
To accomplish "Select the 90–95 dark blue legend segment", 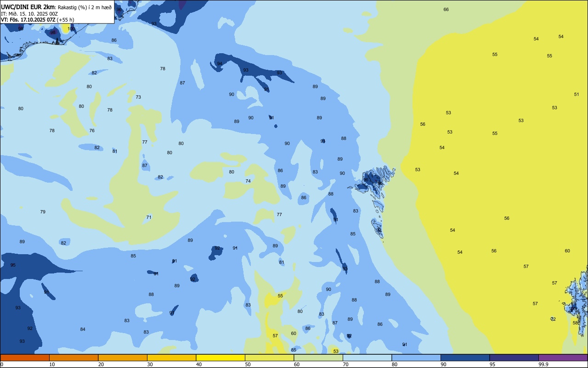I will point(465,357).
